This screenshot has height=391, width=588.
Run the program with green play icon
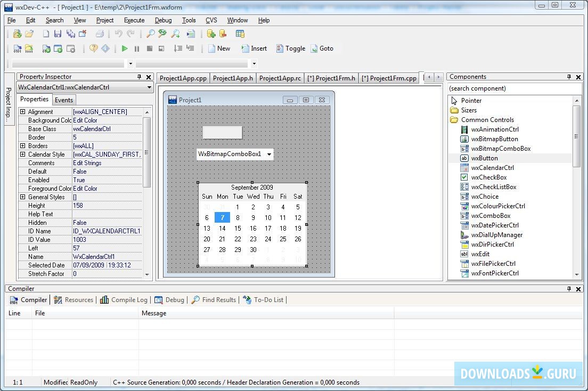[125, 48]
